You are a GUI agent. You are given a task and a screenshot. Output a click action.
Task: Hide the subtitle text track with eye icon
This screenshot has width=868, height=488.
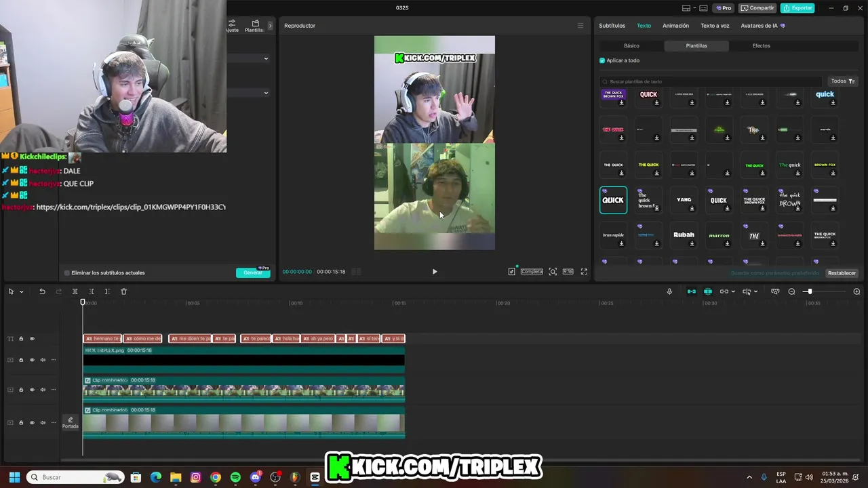pos(32,339)
